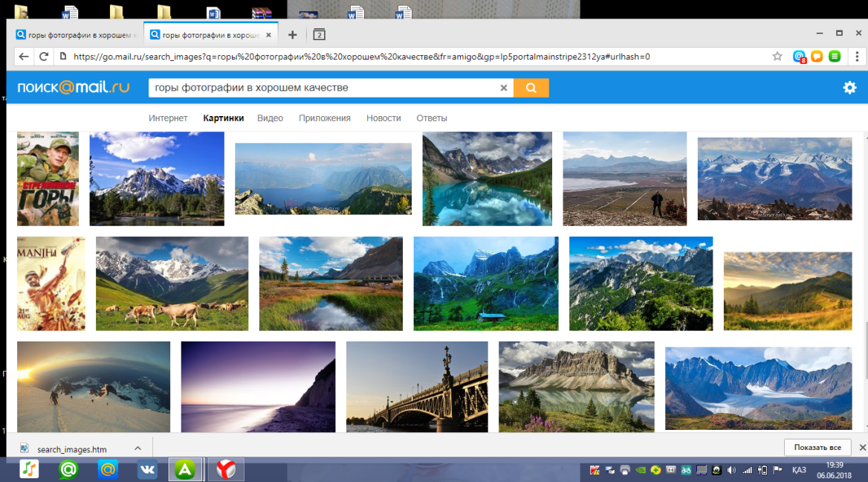
Task: Open thumbnail with cows in mountain meadow
Action: 172,283
